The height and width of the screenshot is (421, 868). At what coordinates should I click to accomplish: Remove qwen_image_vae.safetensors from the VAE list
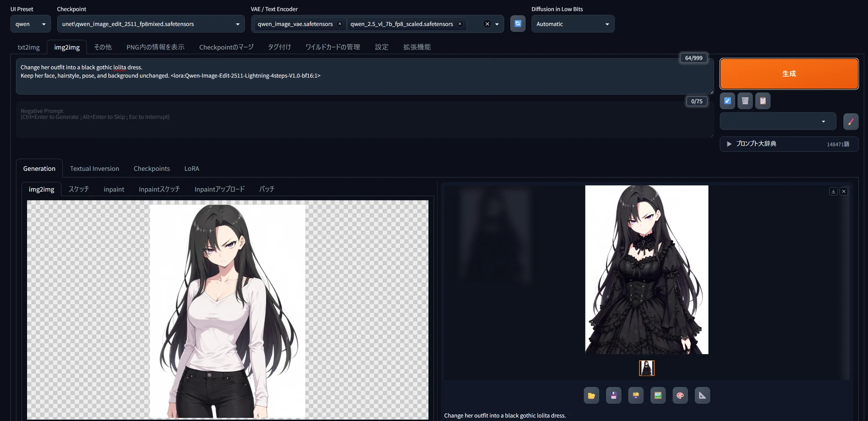point(340,24)
